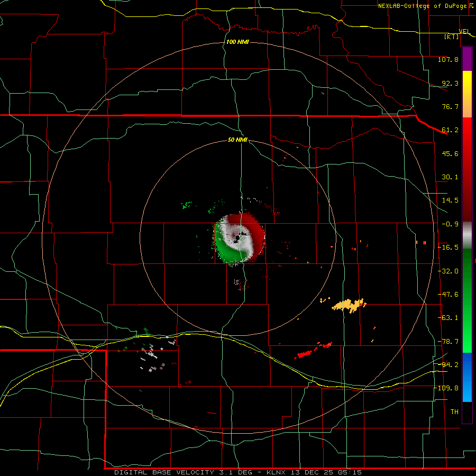Click the 13 DEC 25 05:15 timestamp
The image size is (476, 476).
[x=326, y=472]
